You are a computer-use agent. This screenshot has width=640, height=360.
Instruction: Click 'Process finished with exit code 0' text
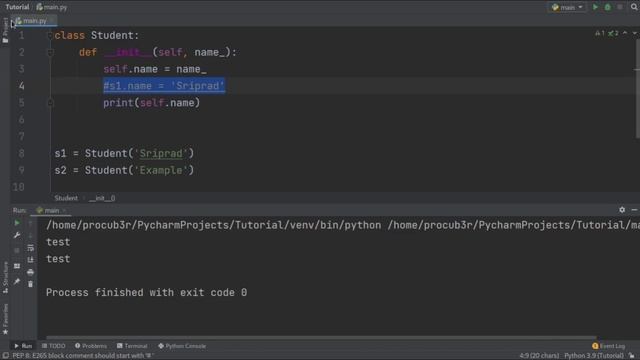click(146, 293)
